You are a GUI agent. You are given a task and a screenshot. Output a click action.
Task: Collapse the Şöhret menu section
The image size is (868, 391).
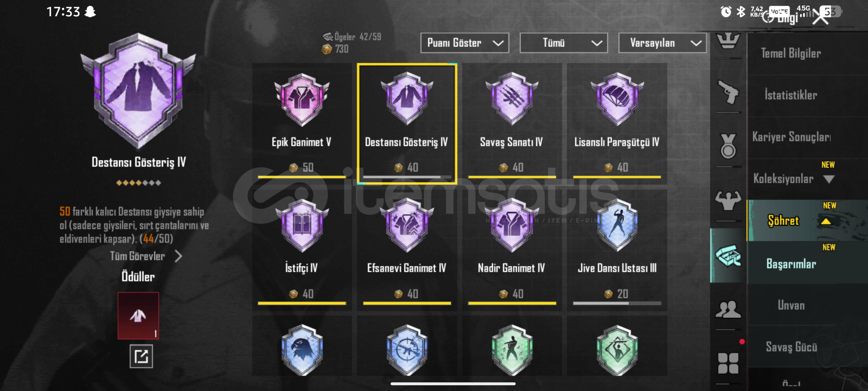[826, 221]
